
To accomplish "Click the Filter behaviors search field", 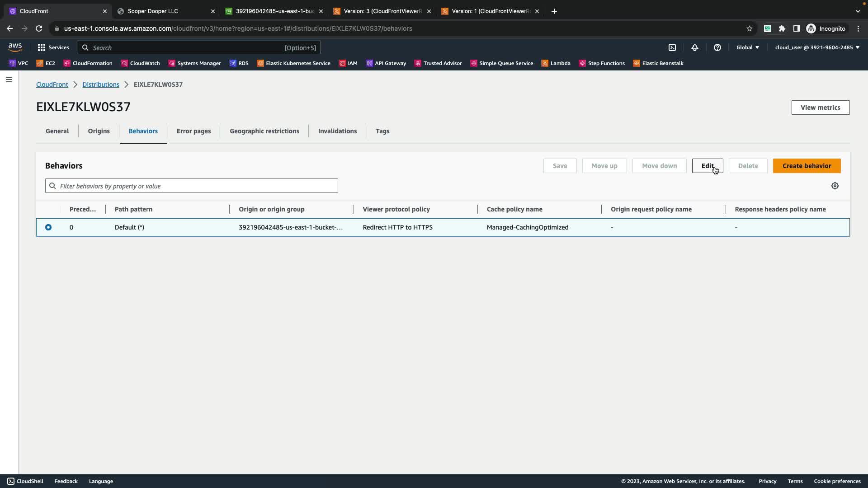I will (192, 186).
